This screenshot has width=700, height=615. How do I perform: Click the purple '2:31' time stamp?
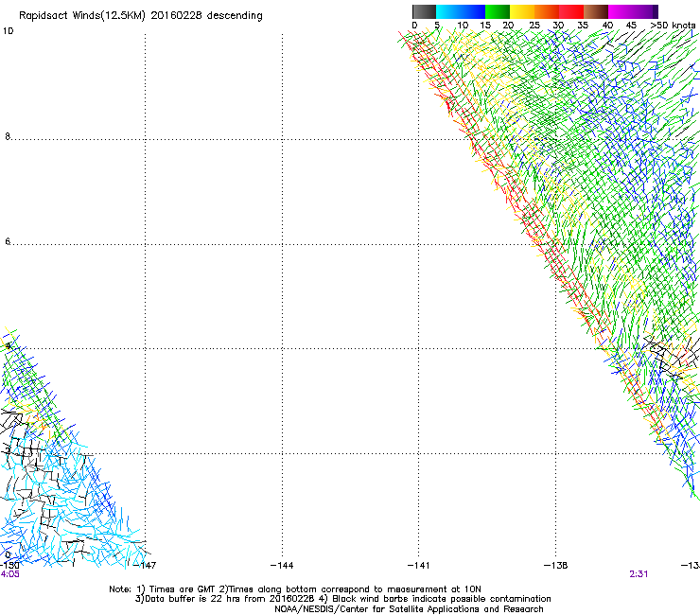click(639, 574)
